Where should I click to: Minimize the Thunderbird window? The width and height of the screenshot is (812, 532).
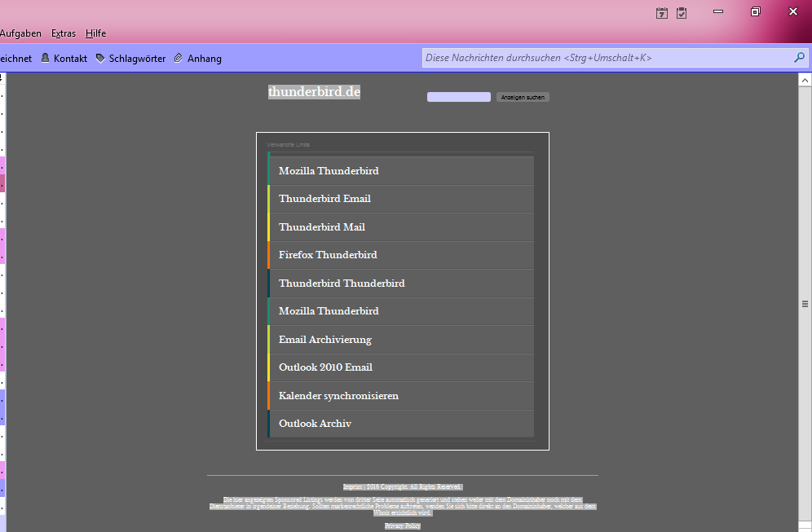tap(718, 11)
